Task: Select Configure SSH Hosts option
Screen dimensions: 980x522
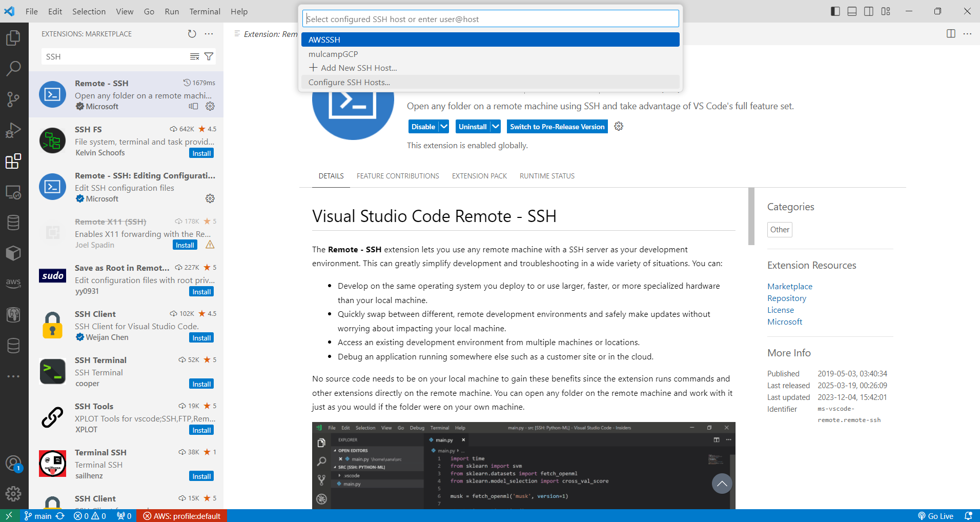Action: click(x=491, y=82)
